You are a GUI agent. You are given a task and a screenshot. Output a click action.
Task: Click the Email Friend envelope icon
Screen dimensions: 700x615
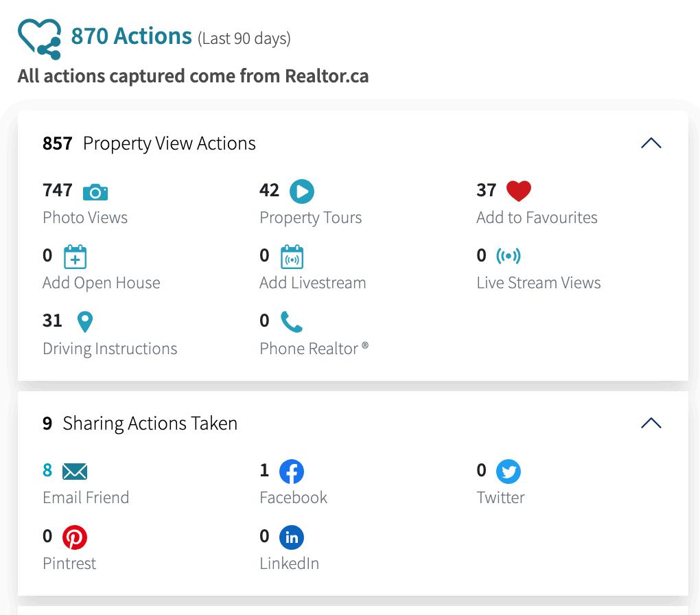click(75, 472)
